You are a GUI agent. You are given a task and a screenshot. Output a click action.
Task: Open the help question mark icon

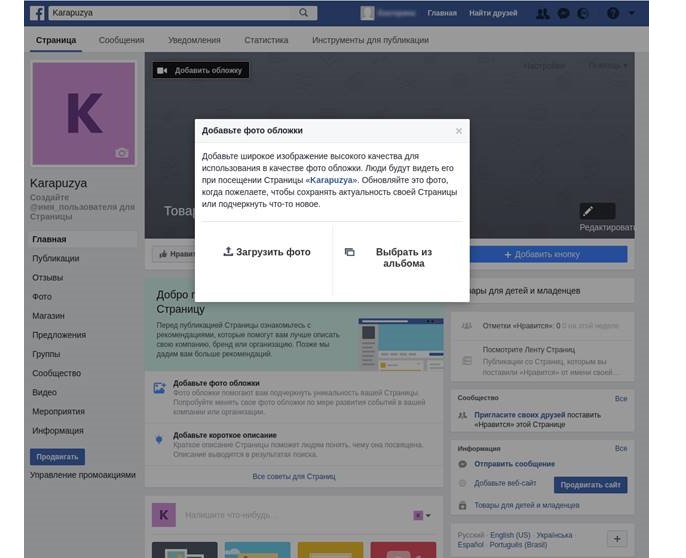click(x=612, y=13)
